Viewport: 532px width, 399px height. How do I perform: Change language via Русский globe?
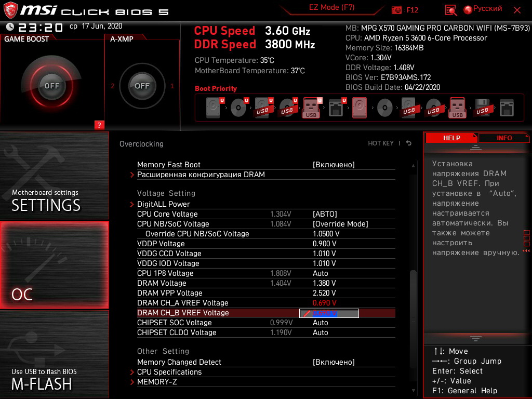pos(483,9)
